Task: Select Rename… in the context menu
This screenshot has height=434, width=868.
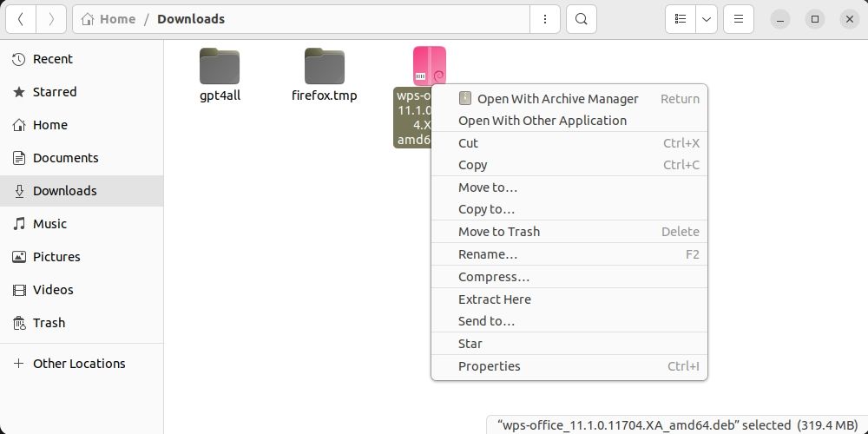Action: (x=488, y=254)
